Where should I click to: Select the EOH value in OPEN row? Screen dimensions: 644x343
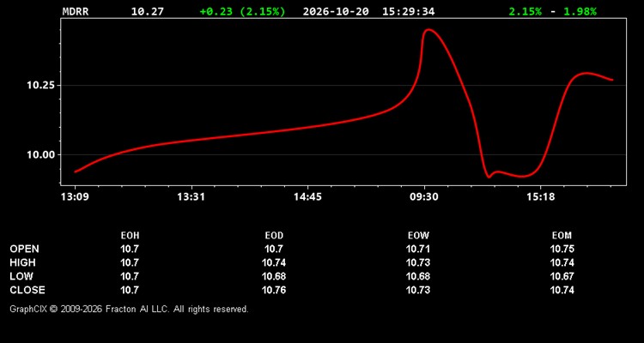coord(130,249)
